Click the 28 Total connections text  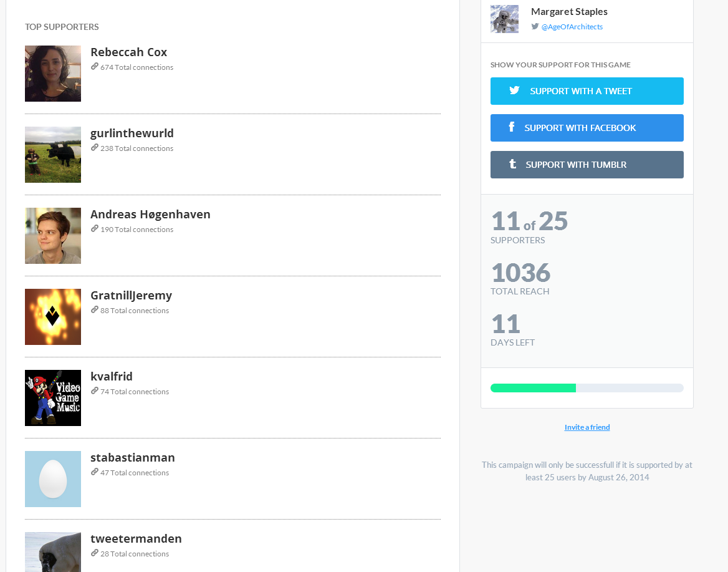(135, 554)
